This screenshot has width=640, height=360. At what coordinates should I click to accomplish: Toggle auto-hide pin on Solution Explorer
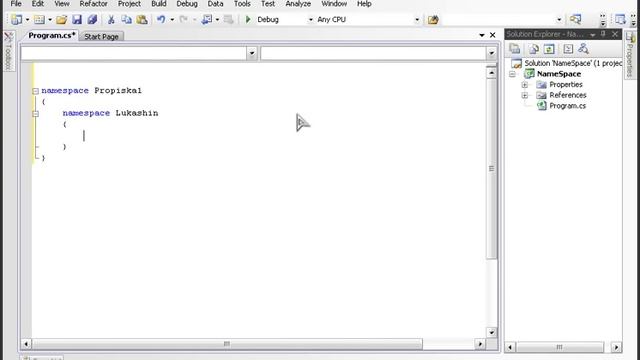coord(603,34)
